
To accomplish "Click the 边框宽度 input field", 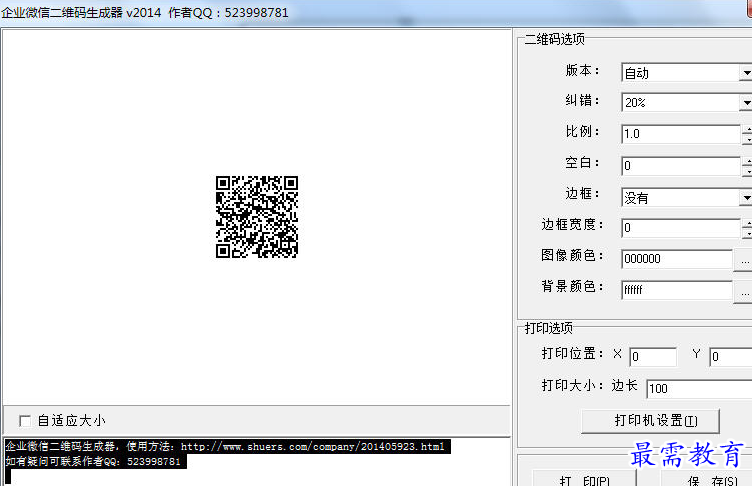I will (681, 228).
